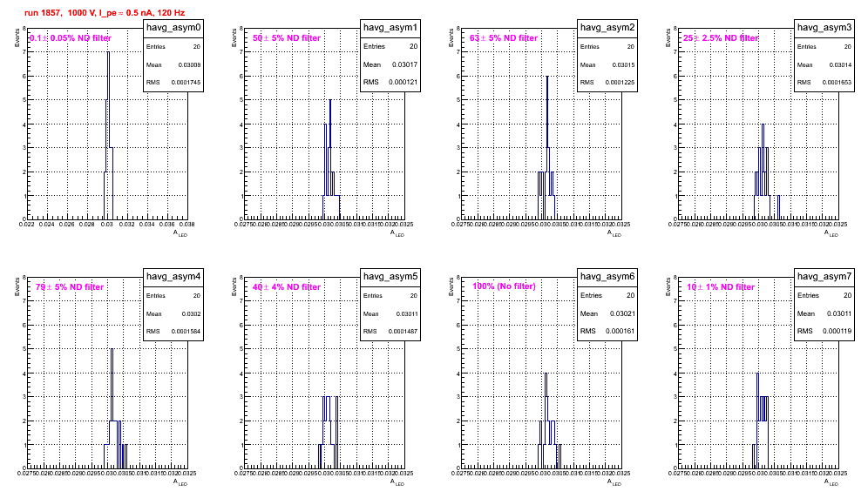The image size is (868, 498).
Task: Click RMS value 0.0001584 in havg_asym4
Action: (x=186, y=332)
